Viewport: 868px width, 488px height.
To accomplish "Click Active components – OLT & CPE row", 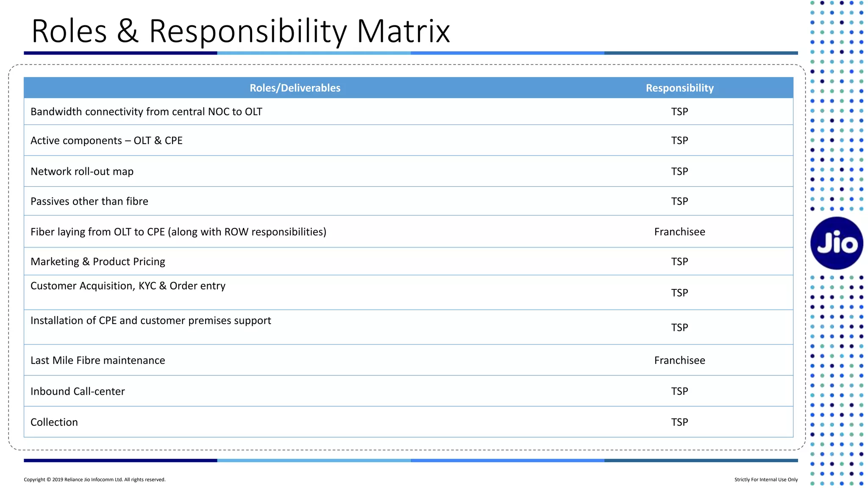I will coord(106,141).
